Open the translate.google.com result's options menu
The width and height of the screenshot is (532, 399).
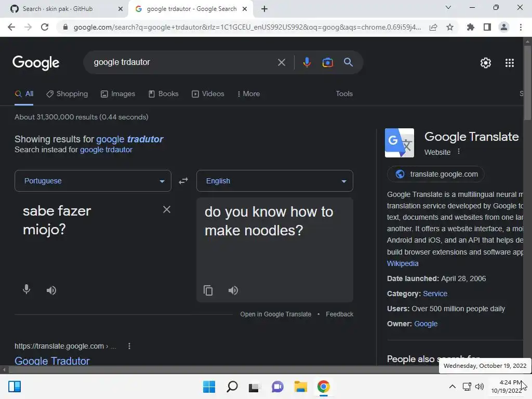[x=129, y=346]
